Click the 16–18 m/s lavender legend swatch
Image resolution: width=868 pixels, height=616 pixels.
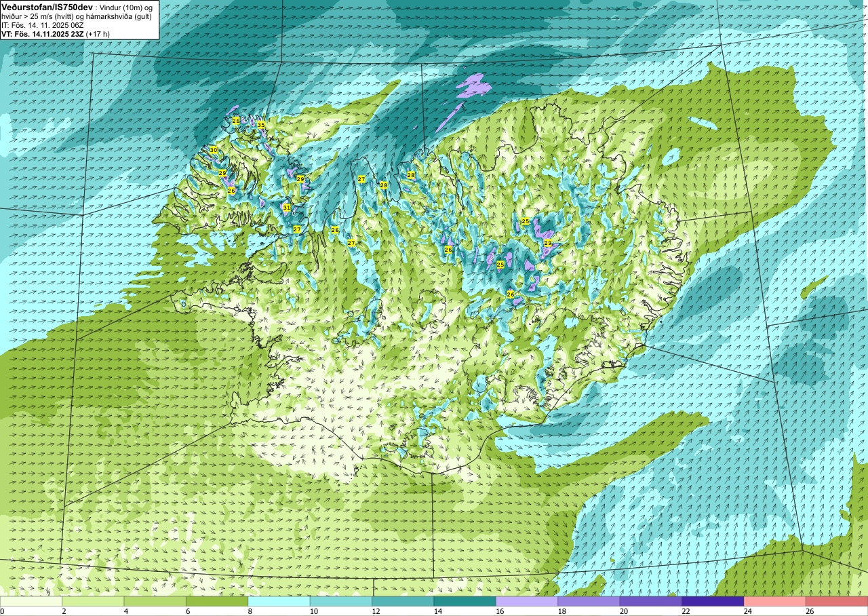click(x=527, y=601)
